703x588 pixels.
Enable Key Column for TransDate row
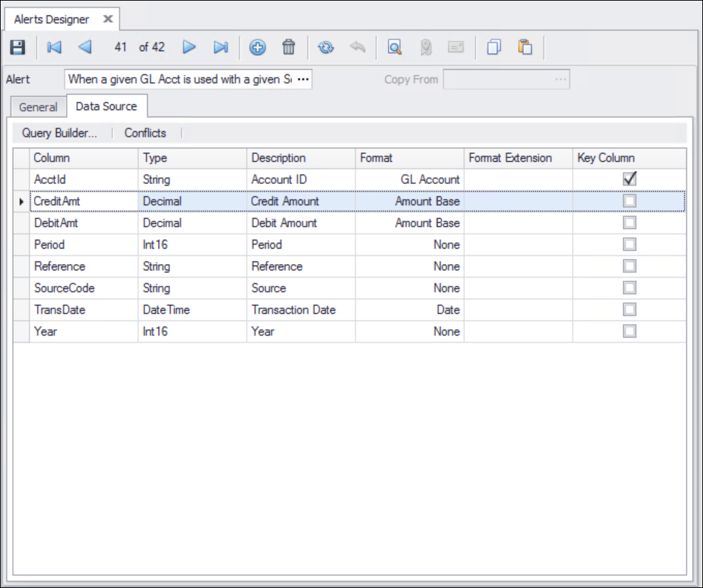[x=629, y=310]
